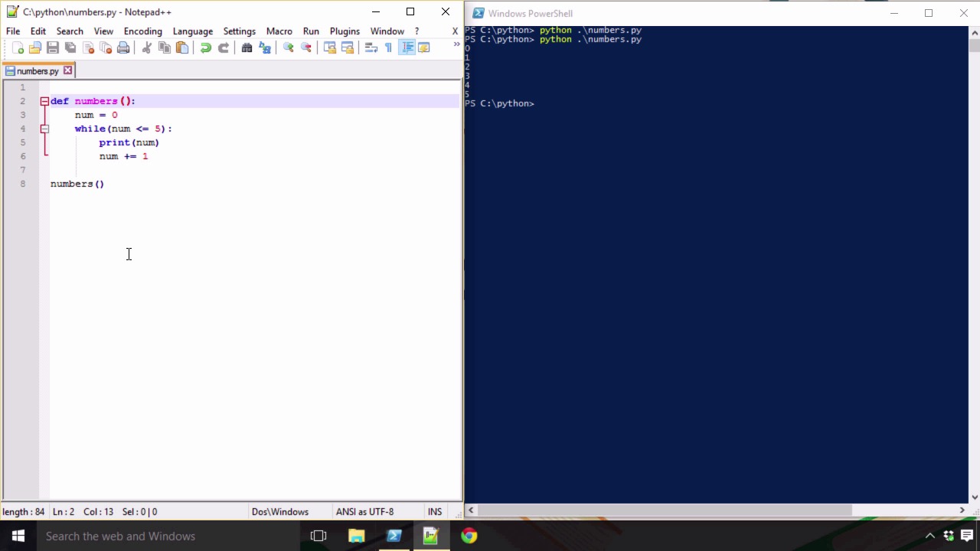Open the Search menu
This screenshot has height=551, width=980.
pyautogui.click(x=70, y=31)
